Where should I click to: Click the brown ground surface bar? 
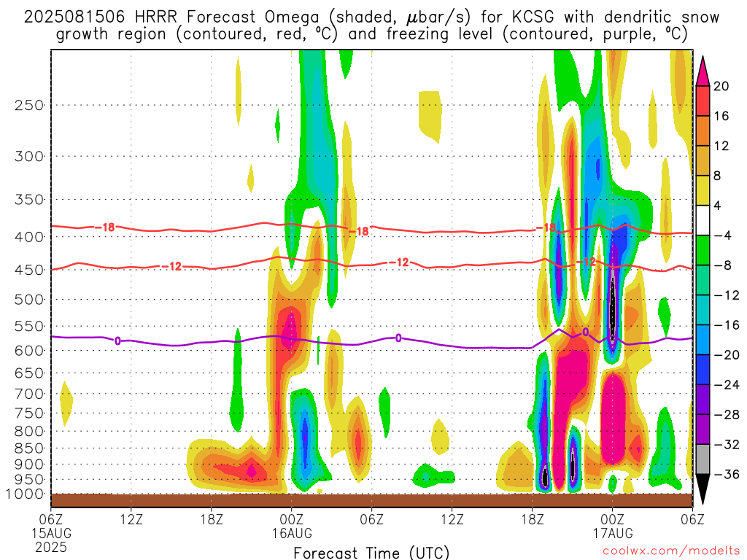[x=371, y=500]
